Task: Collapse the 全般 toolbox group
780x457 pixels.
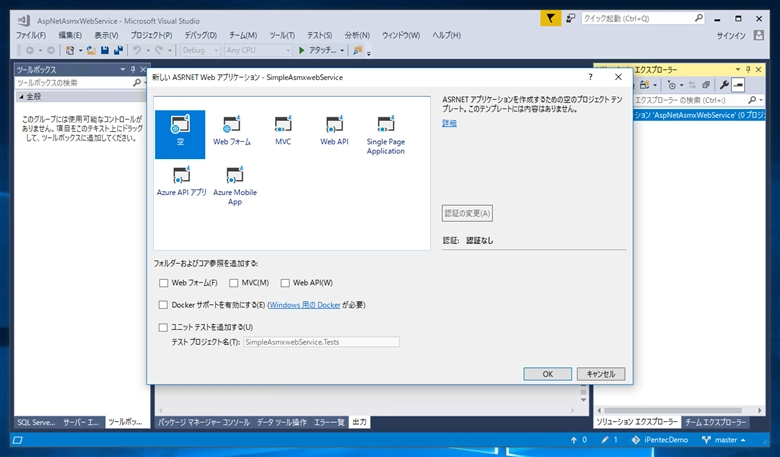Action: [21, 97]
